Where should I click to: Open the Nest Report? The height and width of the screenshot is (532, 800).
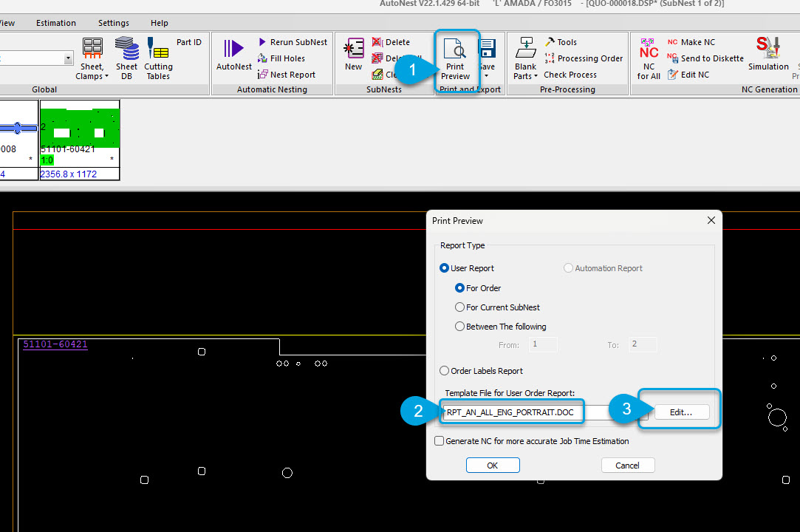[286, 75]
